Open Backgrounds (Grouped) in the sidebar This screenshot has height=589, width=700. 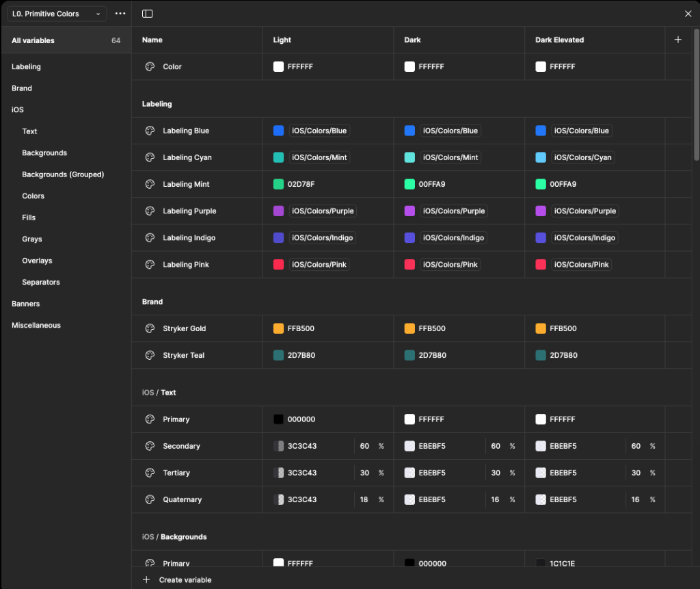click(63, 174)
